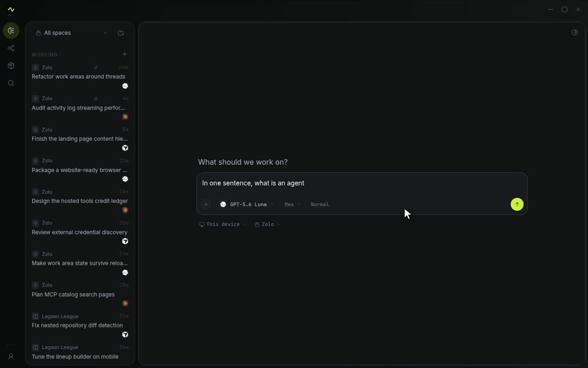This screenshot has width=588, height=368.
Task: Open the This device dropdown
Action: pyautogui.click(x=223, y=224)
